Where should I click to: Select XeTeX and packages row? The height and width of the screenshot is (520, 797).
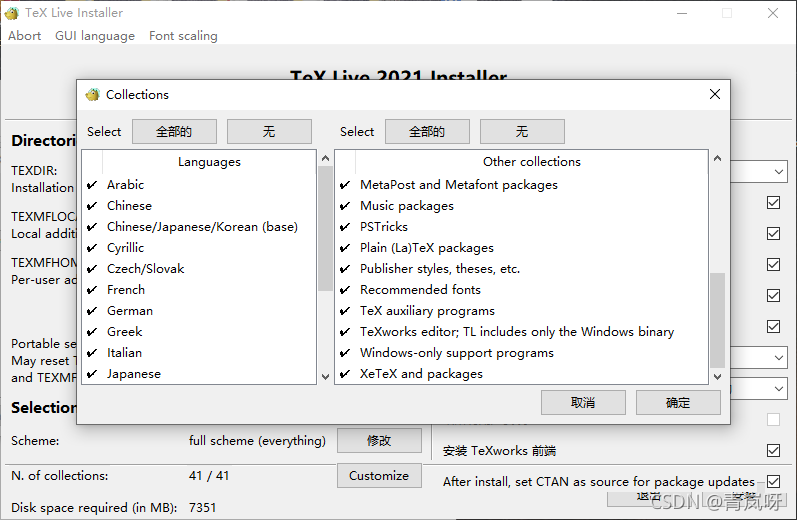[x=522, y=374]
